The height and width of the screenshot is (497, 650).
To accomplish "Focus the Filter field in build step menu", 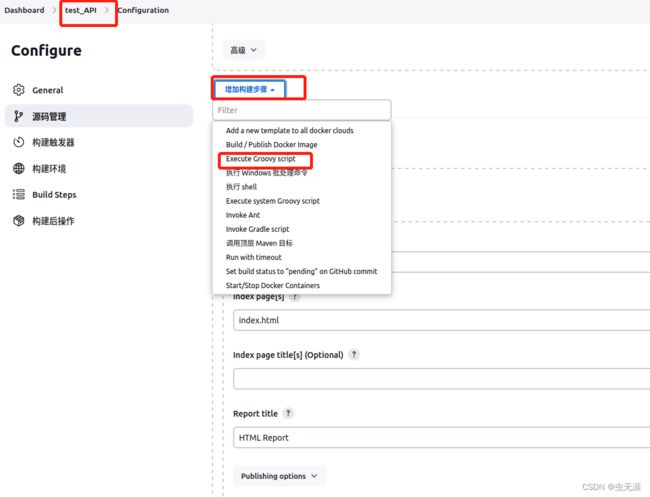I will [302, 110].
